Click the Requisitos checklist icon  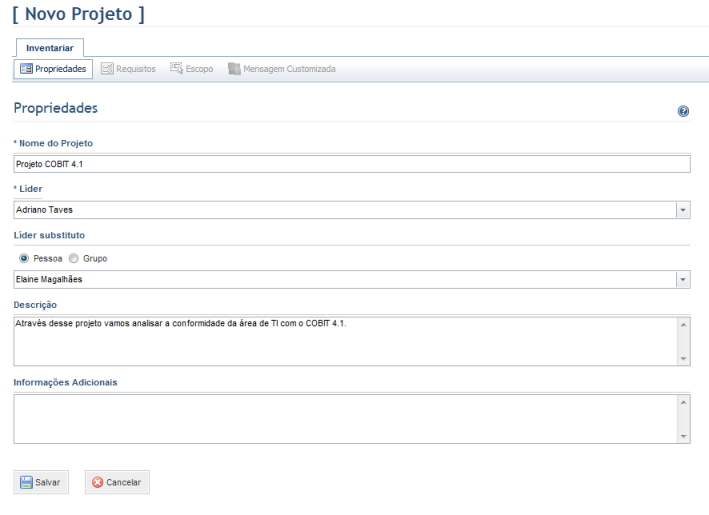107,69
